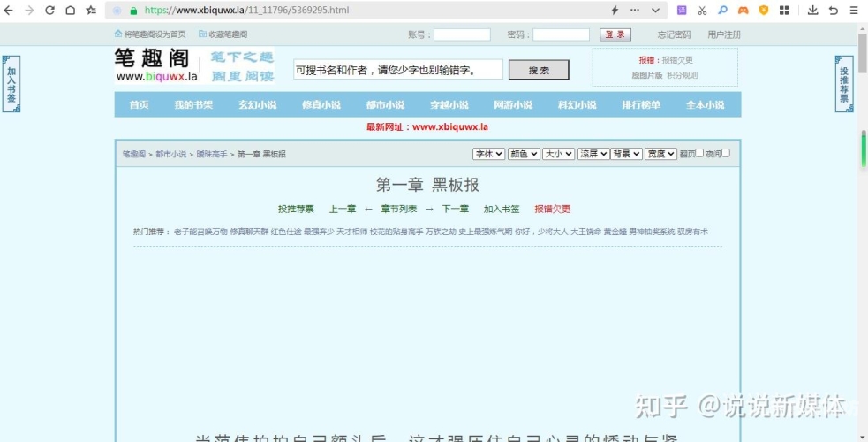The height and width of the screenshot is (442, 868).
Task: Click the yellow shield extension icon
Action: (764, 10)
